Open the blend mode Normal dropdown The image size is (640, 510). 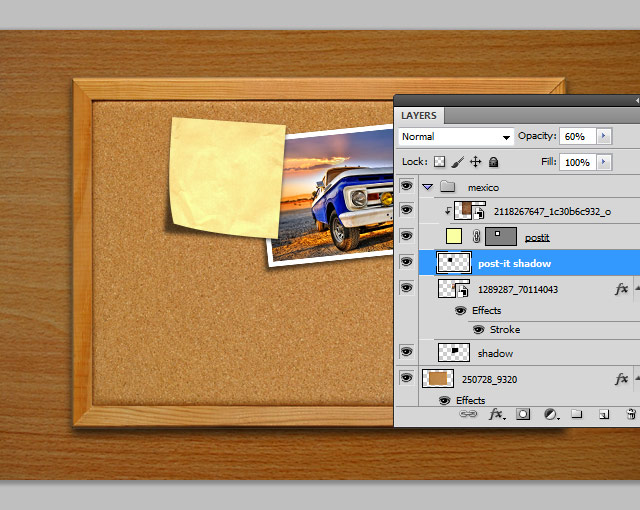455,136
